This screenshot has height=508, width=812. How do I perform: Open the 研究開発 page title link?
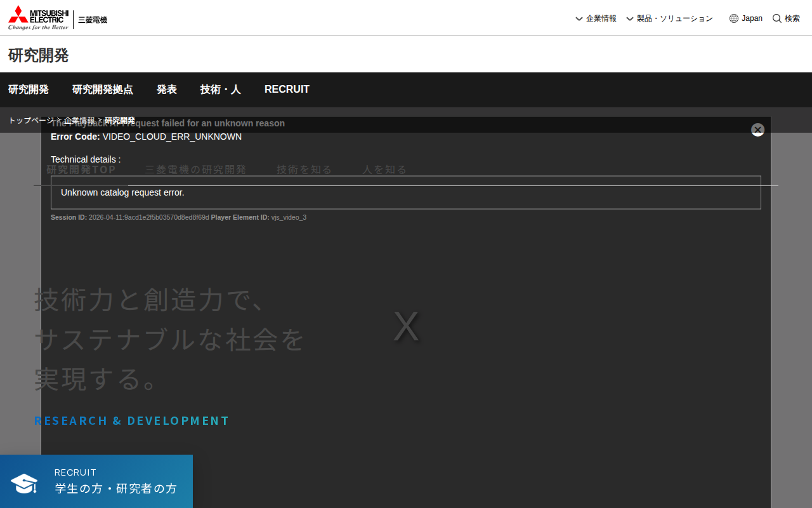coord(38,55)
